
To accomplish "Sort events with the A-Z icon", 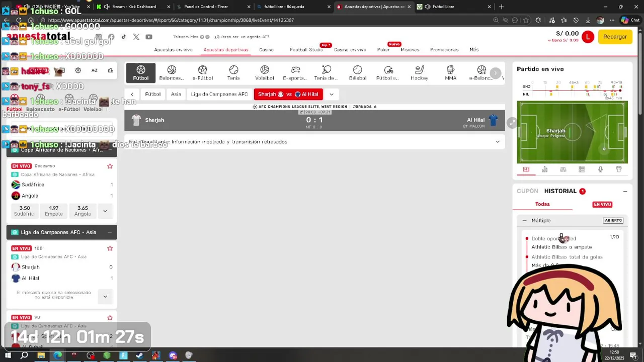I will click(x=94, y=70).
